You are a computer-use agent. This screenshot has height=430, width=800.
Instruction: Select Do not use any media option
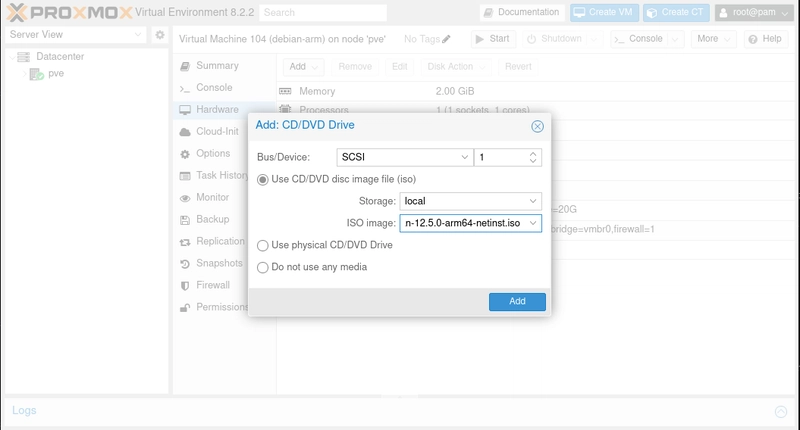(x=263, y=267)
